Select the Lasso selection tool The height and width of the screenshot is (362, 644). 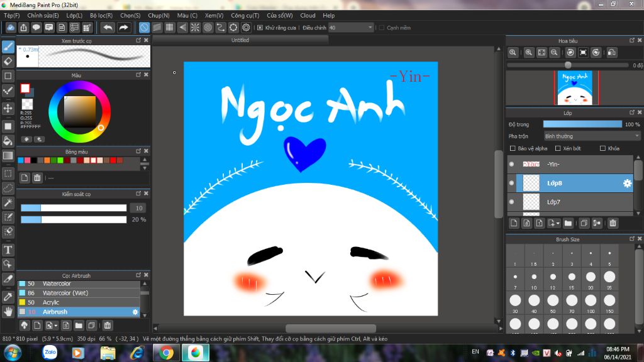pyautogui.click(x=8, y=188)
